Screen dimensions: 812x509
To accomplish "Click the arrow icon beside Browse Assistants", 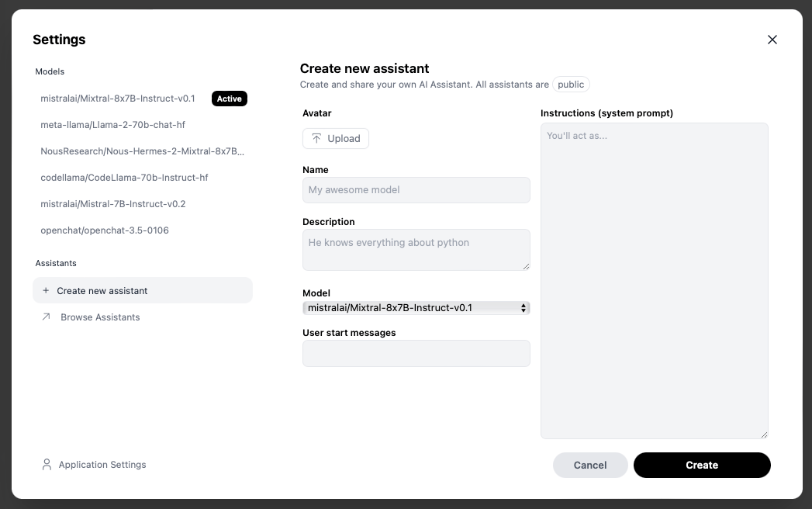I will (47, 317).
